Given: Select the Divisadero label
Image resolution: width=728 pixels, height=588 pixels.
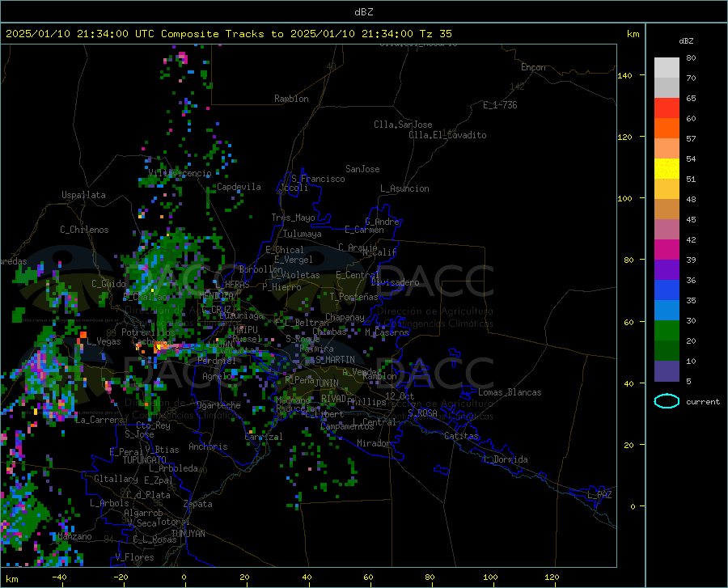Looking at the screenshot, I should 395,282.
